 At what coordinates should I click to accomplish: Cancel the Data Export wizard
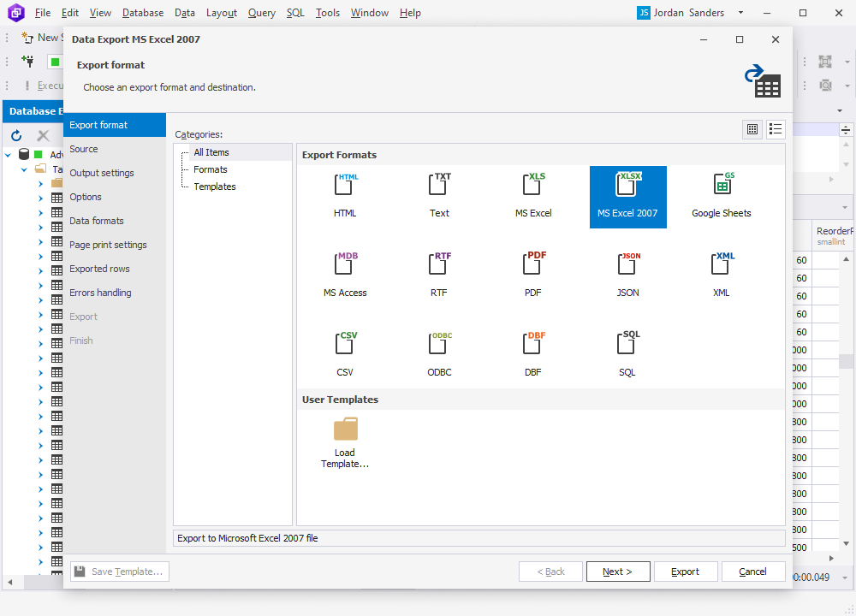[752, 572]
